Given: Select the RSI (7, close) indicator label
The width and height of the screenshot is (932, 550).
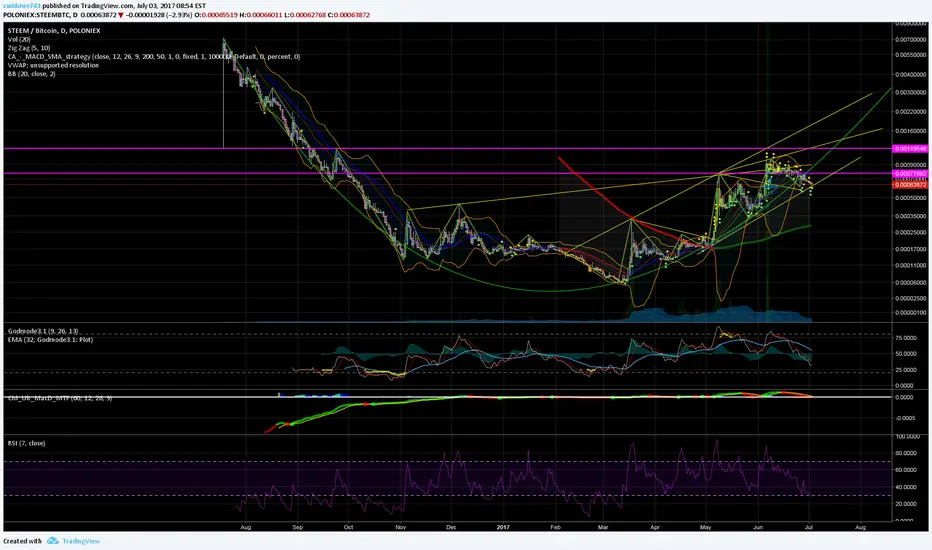Looking at the screenshot, I should click(27, 443).
